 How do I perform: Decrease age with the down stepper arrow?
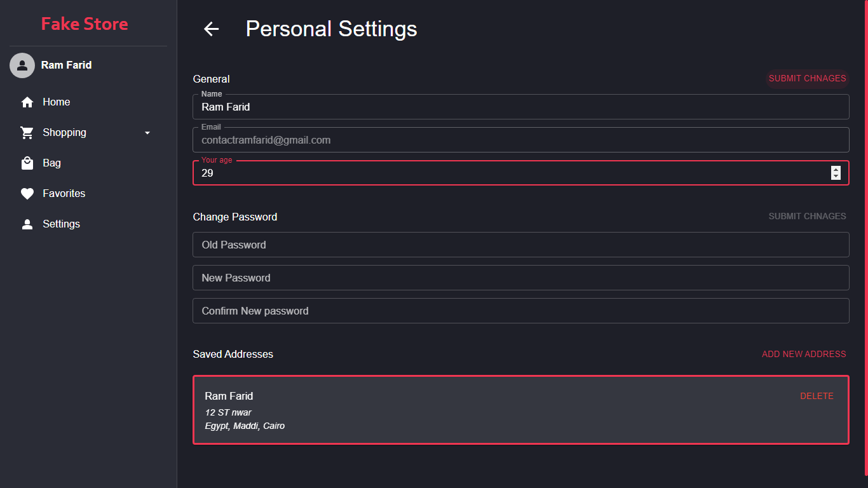pos(836,176)
